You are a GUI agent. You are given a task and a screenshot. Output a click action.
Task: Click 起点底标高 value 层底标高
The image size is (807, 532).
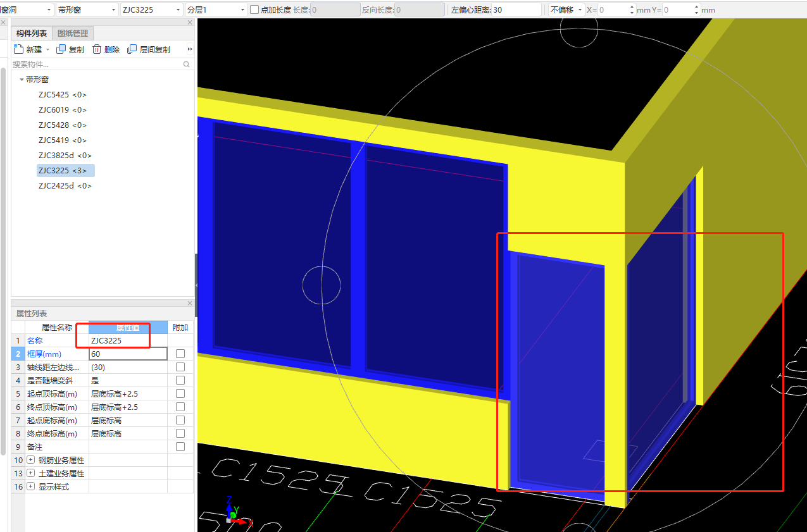(128, 420)
